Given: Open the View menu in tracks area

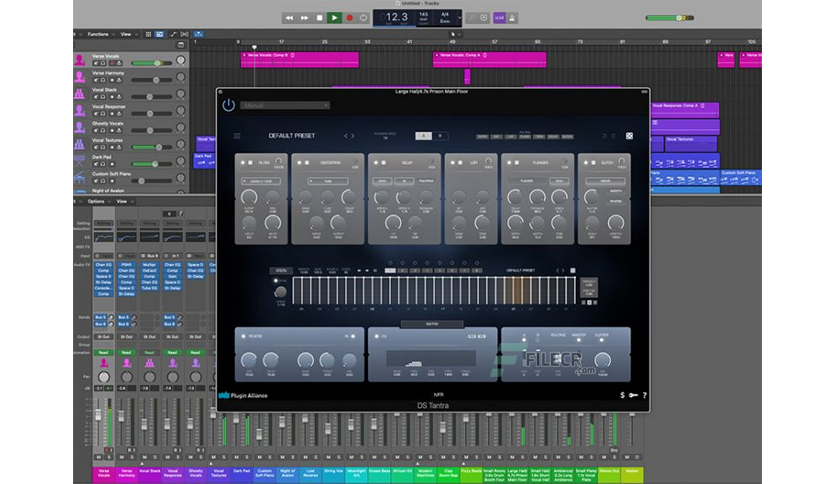Looking at the screenshot, I should point(127,34).
